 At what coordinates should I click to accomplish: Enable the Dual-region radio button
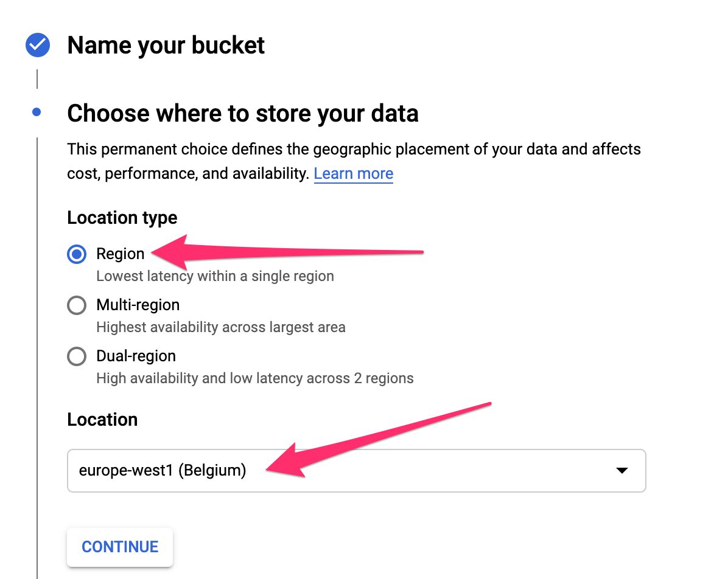coord(77,356)
